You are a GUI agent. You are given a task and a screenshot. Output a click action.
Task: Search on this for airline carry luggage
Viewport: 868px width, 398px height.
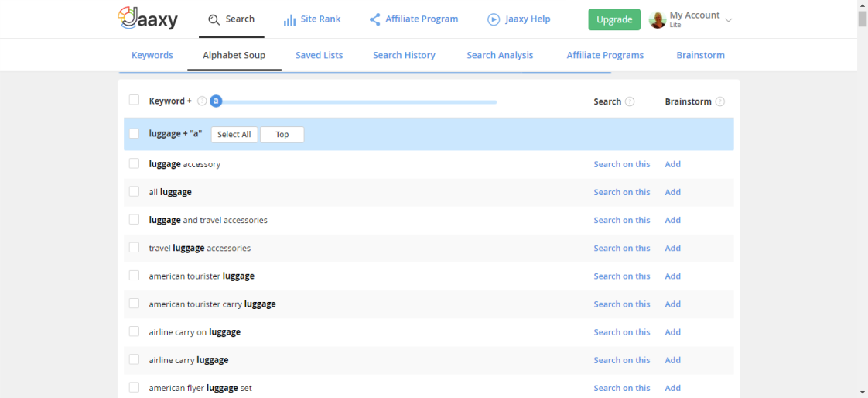[622, 360]
